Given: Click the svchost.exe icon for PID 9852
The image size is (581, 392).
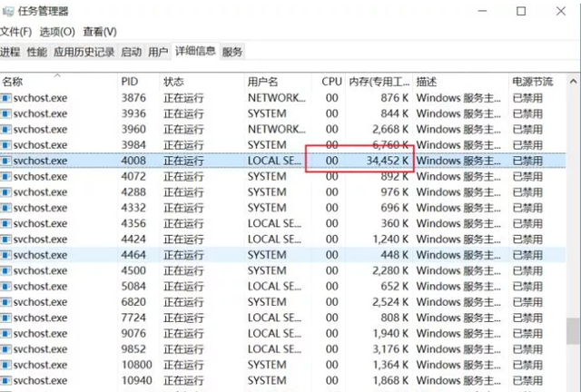Looking at the screenshot, I should coord(6,348).
